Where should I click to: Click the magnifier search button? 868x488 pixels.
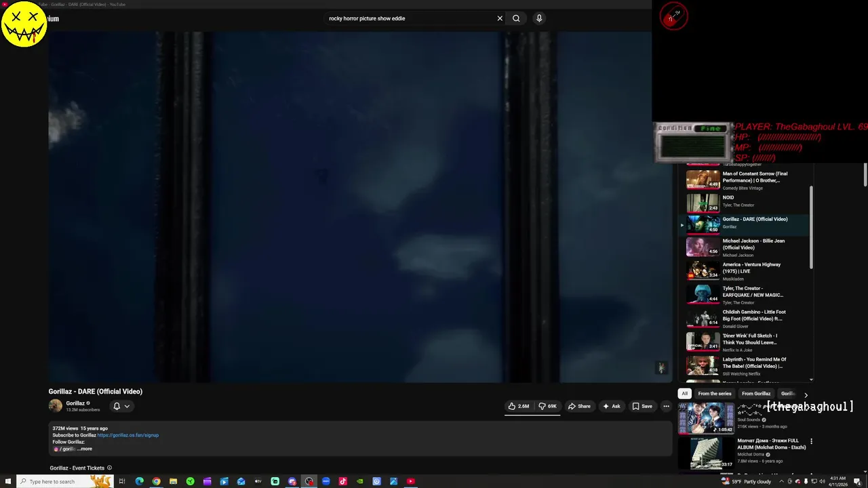[x=516, y=18]
